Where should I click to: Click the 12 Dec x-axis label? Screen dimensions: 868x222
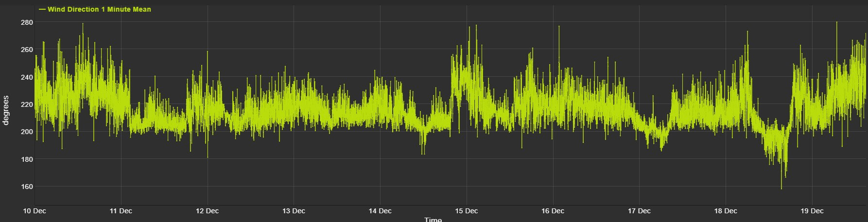click(x=207, y=211)
